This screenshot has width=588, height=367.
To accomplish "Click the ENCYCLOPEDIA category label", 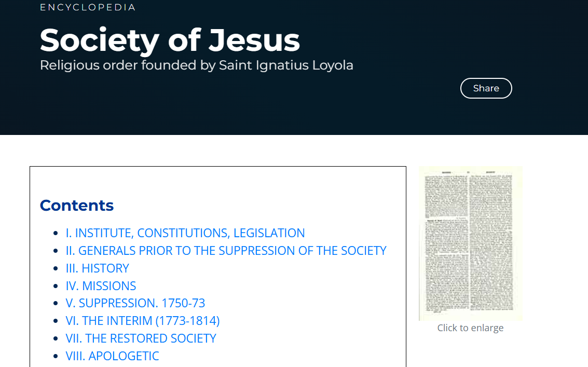I will point(88,7).
